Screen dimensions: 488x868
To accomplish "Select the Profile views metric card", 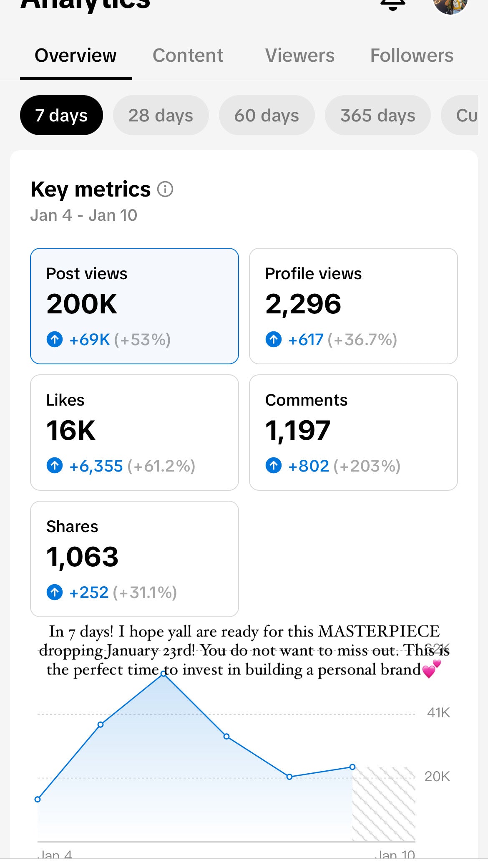I will (x=353, y=306).
